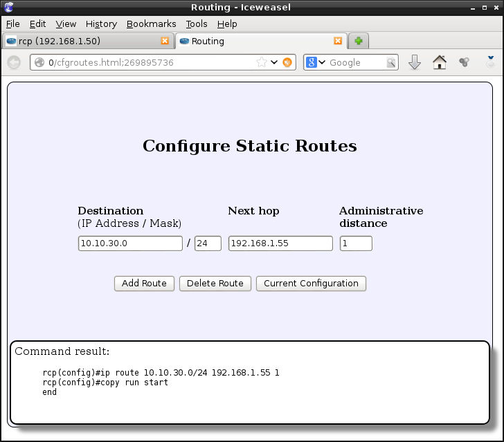Image resolution: width=504 pixels, height=442 pixels.
Task: Open a new tab with green plus
Action: (x=359, y=41)
